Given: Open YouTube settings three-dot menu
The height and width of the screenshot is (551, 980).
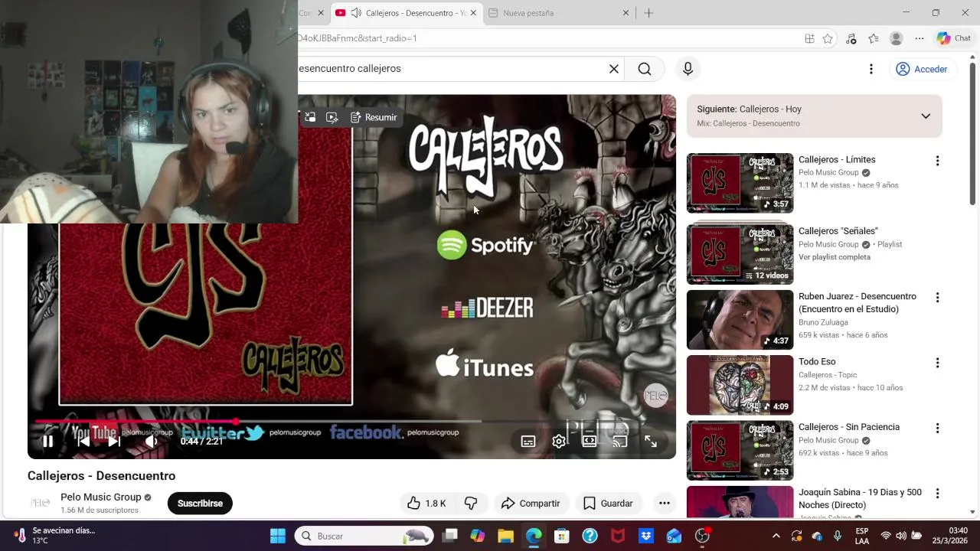Looking at the screenshot, I should click(871, 69).
